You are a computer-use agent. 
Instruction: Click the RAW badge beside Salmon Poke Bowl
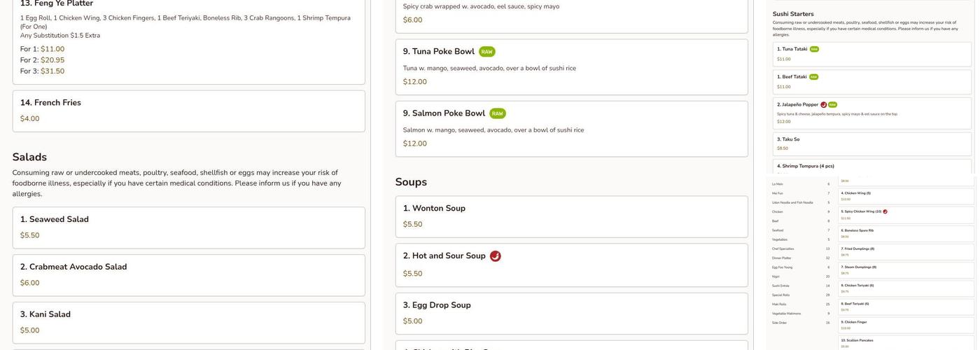497,113
